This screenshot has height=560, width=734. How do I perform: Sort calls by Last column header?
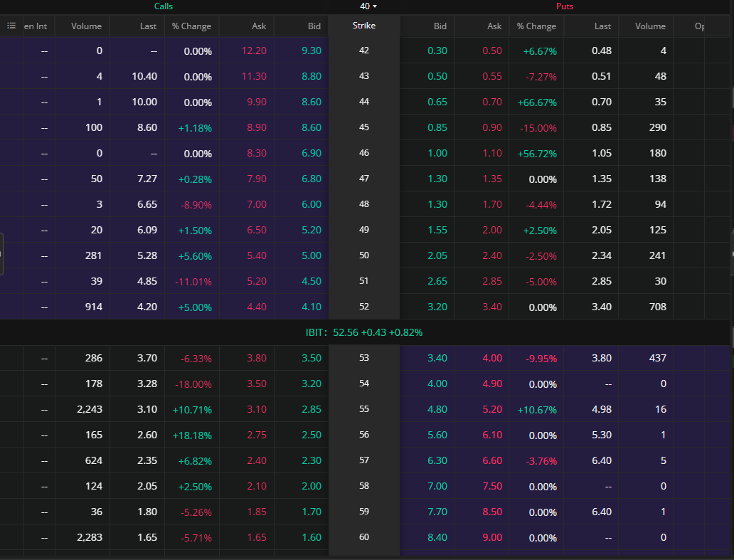coord(148,26)
